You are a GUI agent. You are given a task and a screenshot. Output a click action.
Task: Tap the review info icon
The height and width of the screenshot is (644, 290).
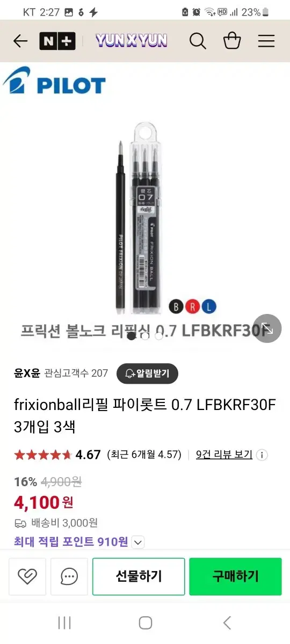[262, 455]
